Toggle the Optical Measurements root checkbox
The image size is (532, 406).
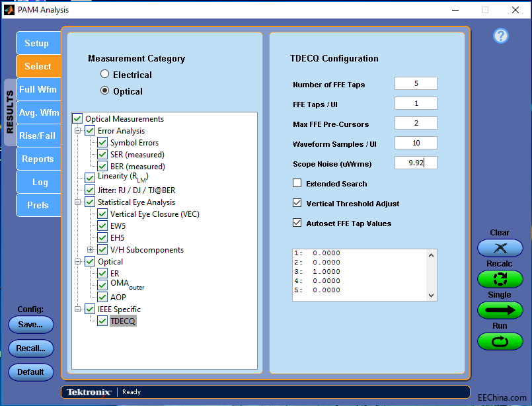(77, 119)
